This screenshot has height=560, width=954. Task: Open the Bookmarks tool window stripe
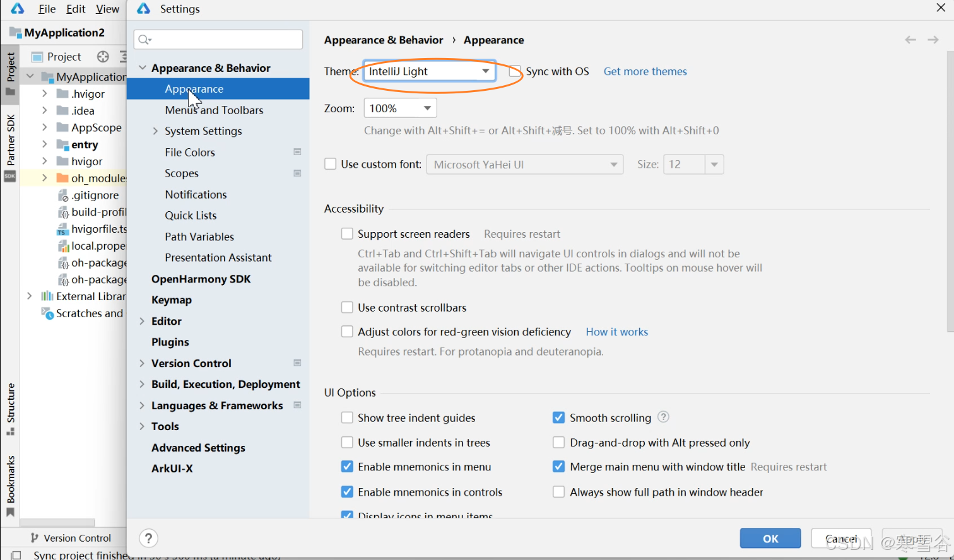click(10, 486)
